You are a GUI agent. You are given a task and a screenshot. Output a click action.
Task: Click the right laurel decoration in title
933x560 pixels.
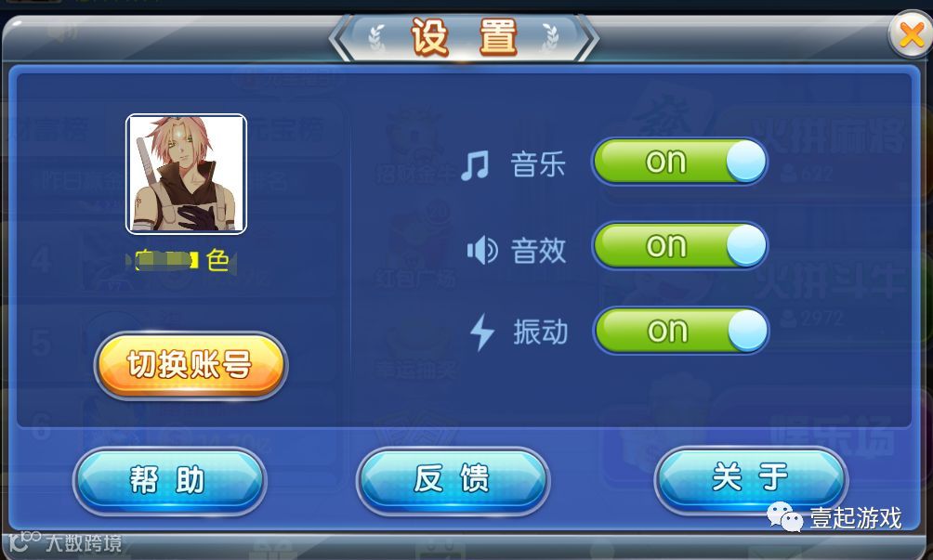coord(550,38)
